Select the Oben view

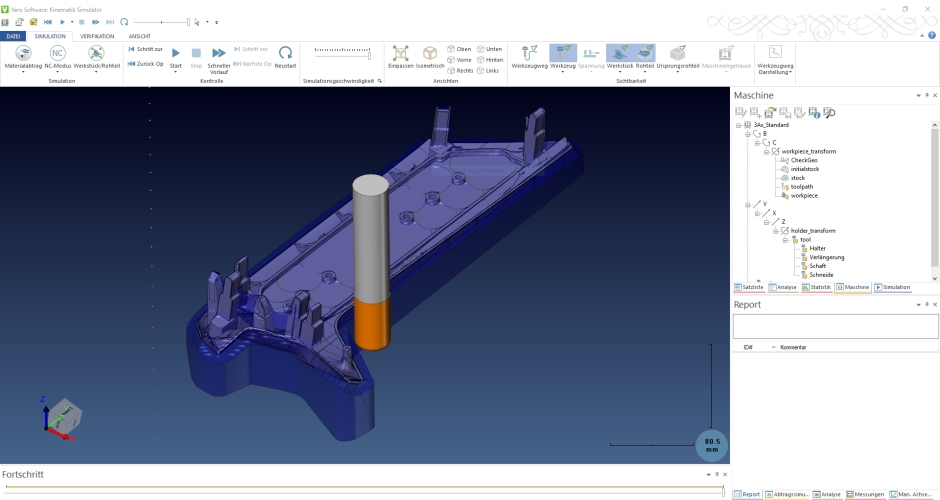[459, 49]
